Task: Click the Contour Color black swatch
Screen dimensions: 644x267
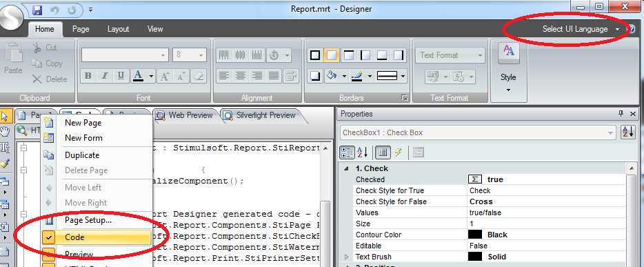Action: 475,235
